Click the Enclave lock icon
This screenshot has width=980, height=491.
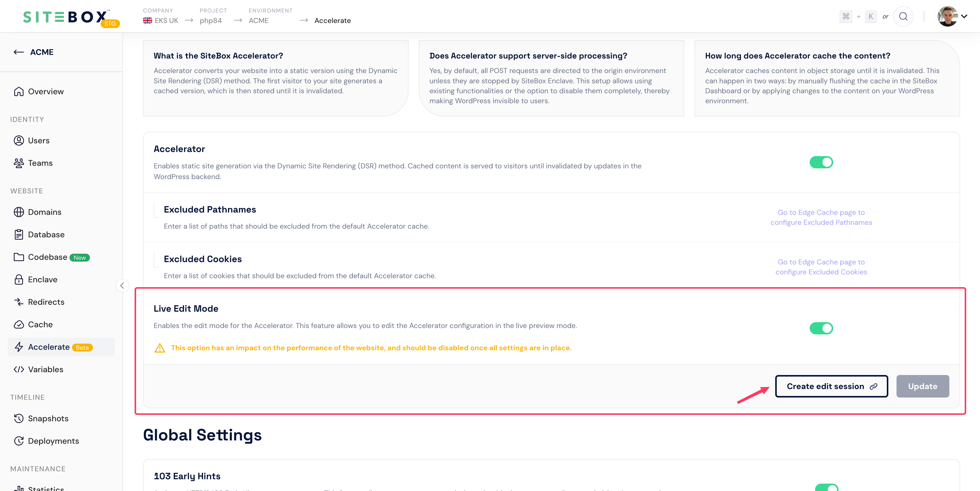(19, 279)
